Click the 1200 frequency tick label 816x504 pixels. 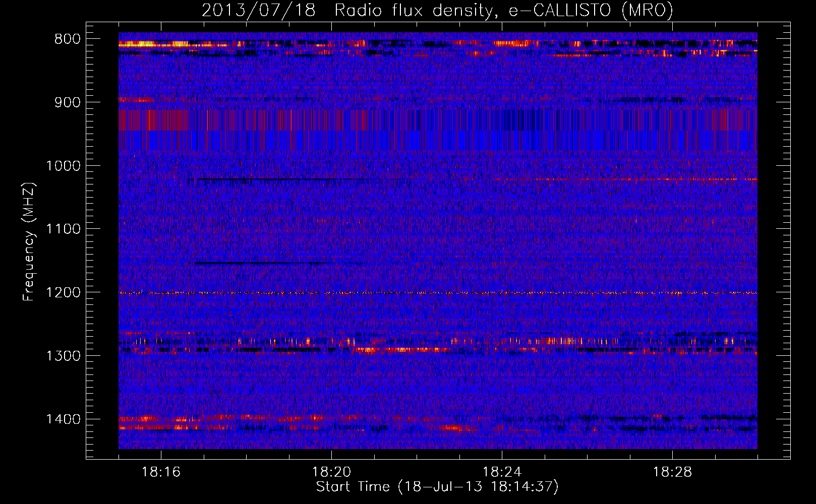point(63,293)
